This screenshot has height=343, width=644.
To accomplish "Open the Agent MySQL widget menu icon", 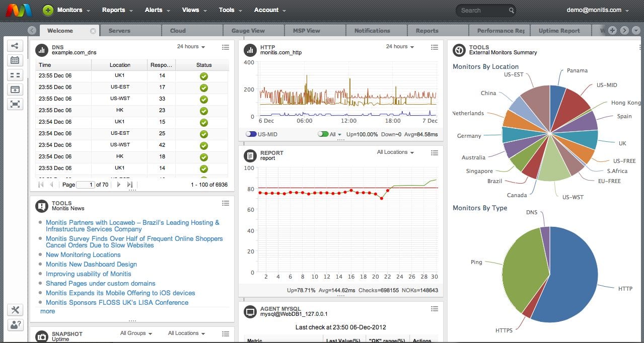I will click(x=435, y=309).
